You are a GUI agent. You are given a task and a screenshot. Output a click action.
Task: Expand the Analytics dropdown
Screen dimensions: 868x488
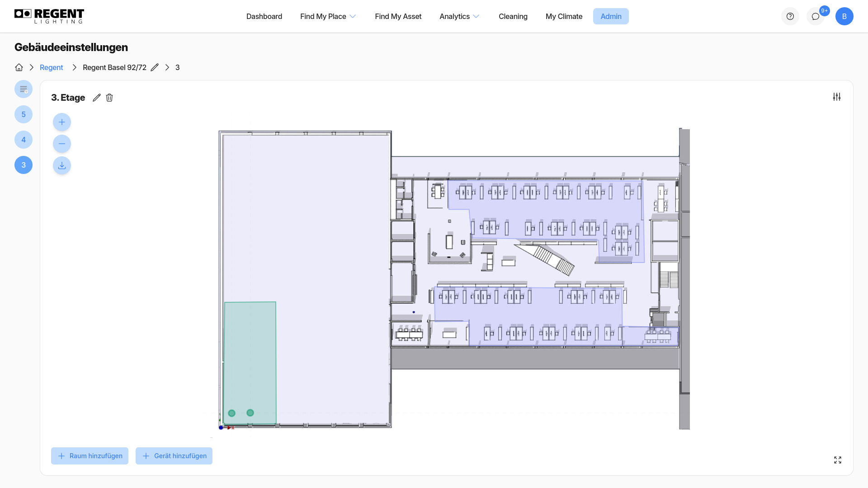pos(459,16)
